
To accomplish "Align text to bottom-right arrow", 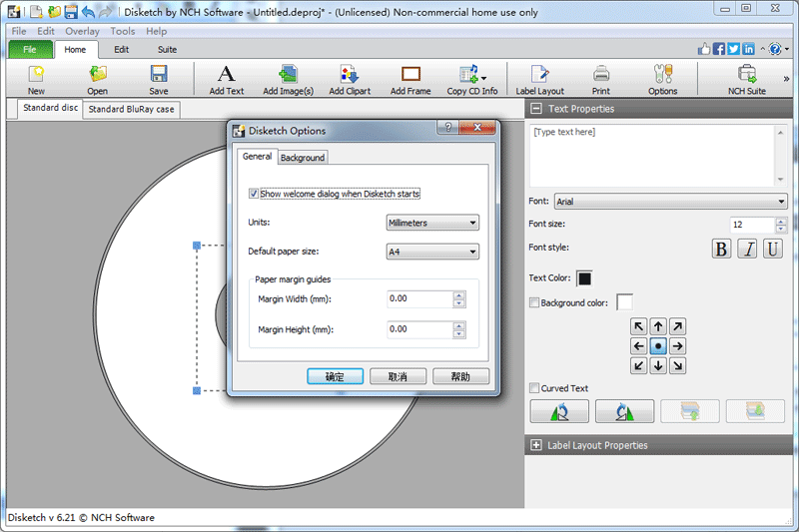I will 677,365.
